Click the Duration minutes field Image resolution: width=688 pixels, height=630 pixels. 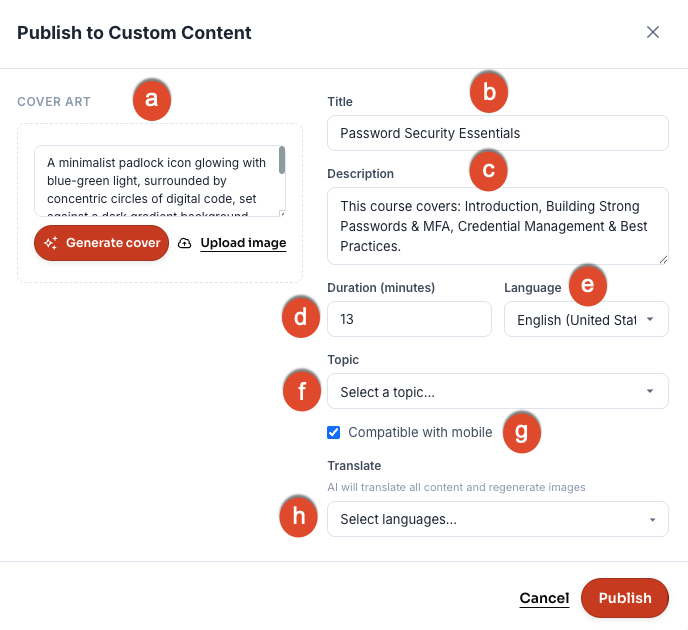tap(409, 319)
